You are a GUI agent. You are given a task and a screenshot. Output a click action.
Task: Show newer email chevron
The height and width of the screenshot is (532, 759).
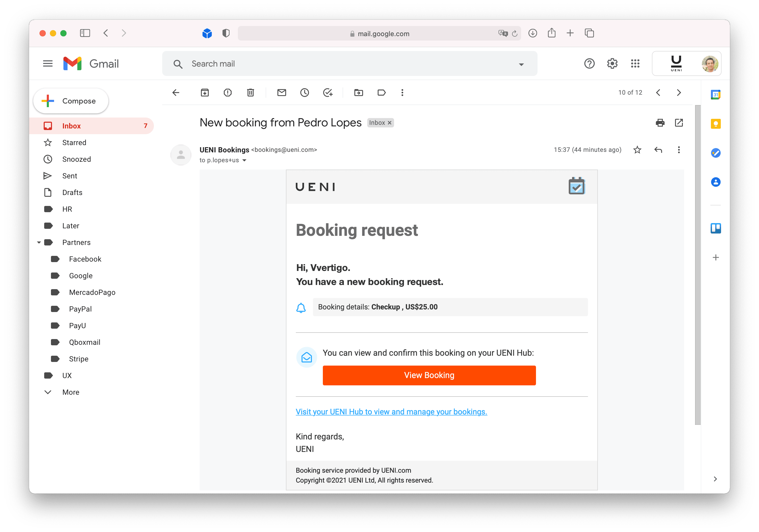658,93
